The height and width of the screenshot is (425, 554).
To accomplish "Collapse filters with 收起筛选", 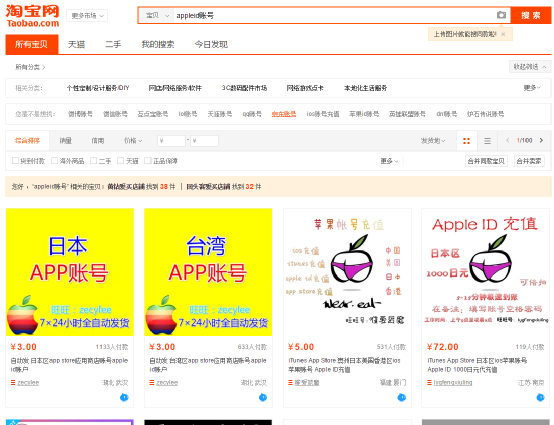I will 530,66.
